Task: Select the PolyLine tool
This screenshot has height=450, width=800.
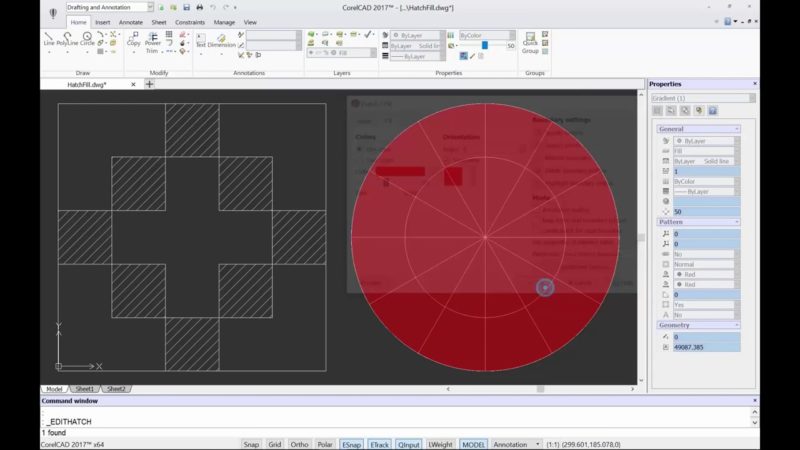Action: pyautogui.click(x=68, y=39)
